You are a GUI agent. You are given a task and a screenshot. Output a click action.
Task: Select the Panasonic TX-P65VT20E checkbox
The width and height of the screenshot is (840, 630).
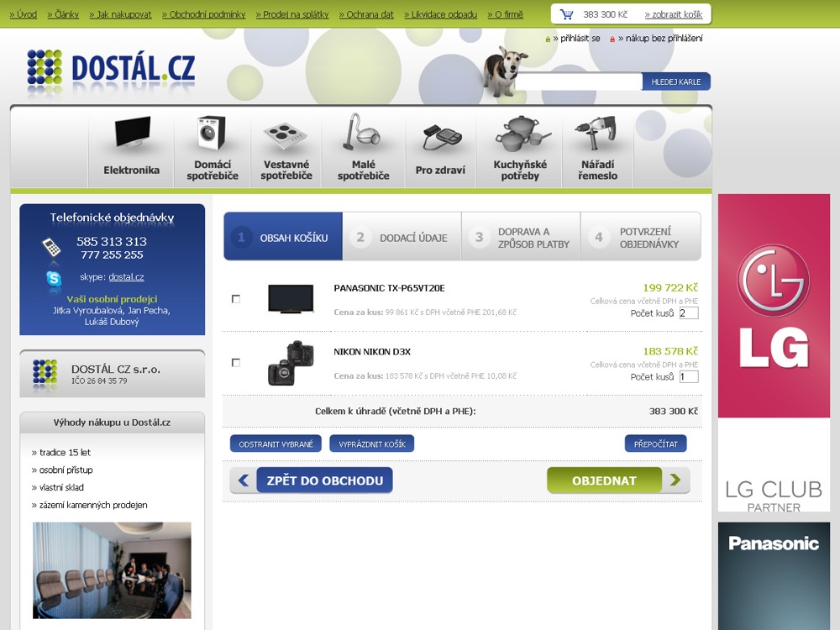point(236,299)
